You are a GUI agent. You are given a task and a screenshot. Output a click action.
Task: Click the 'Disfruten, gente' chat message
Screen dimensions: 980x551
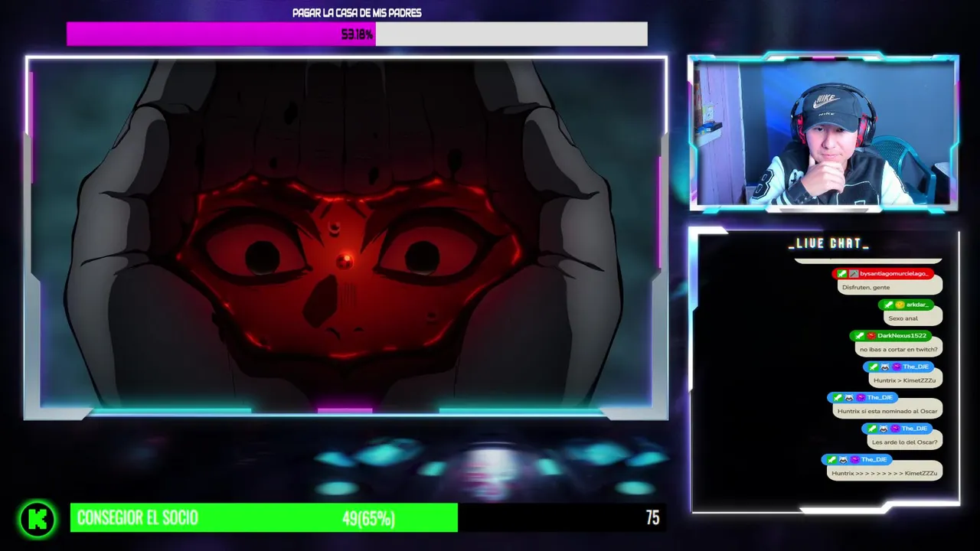(x=890, y=287)
